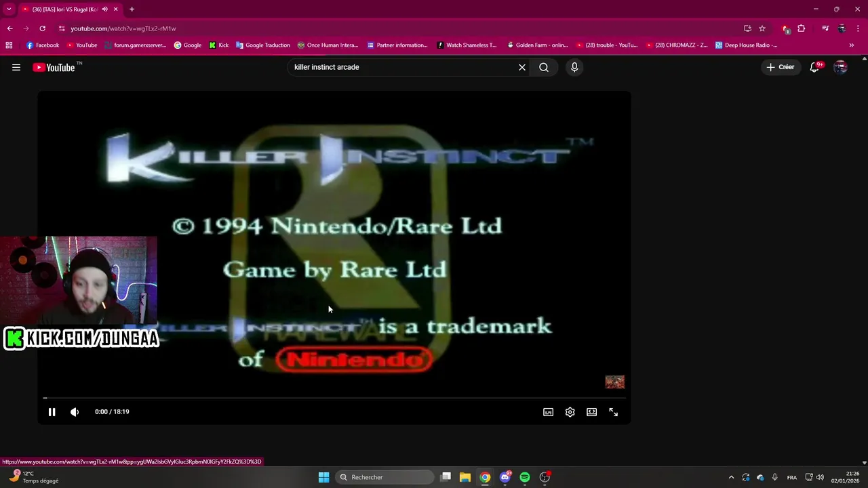Open Task View on the taskbar

446,477
